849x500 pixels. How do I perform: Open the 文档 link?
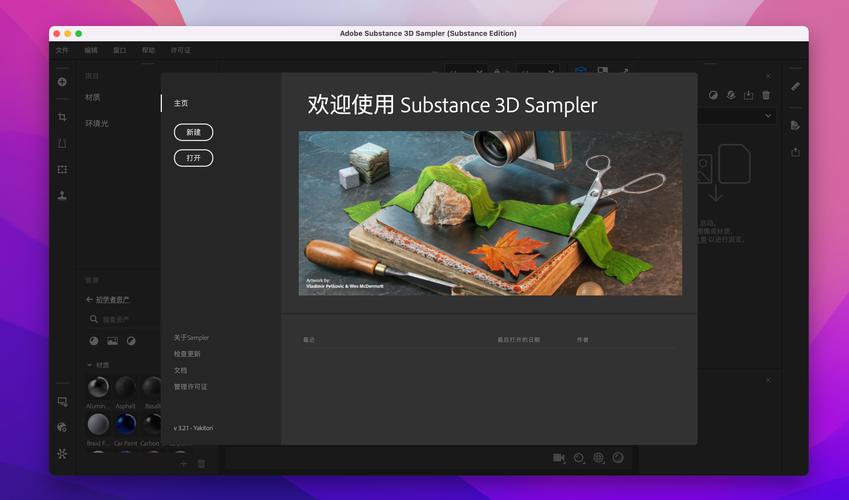point(180,371)
